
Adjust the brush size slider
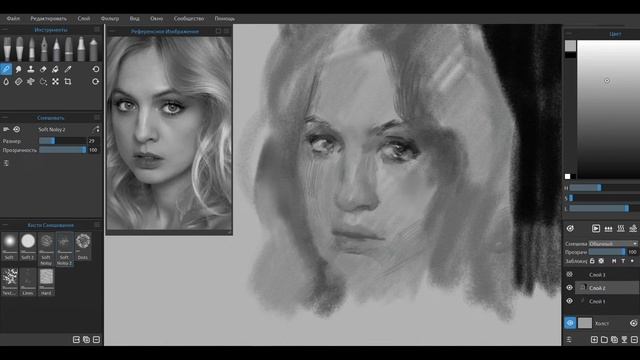tap(62, 141)
